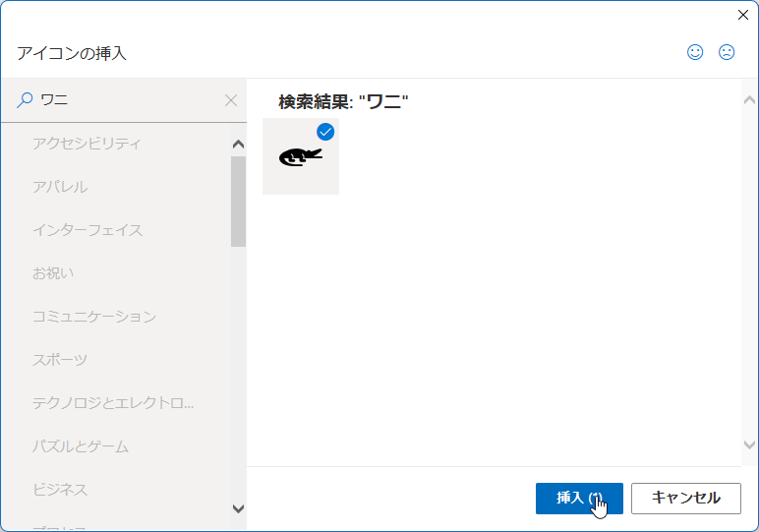Click the smiley face feedback icon
Screen dimensions: 759x532
[695, 52]
